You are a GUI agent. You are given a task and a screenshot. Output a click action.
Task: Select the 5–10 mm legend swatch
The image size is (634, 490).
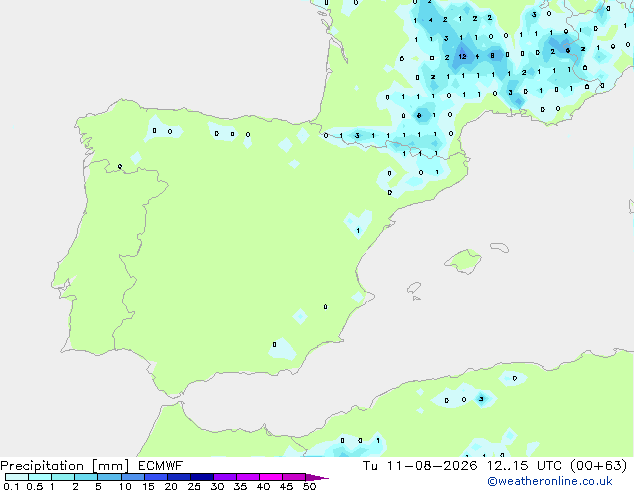pos(109,477)
